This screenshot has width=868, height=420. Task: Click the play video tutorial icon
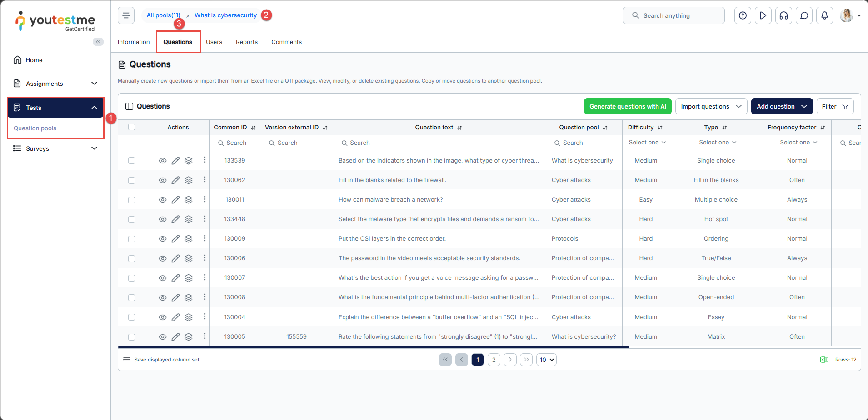click(x=763, y=15)
